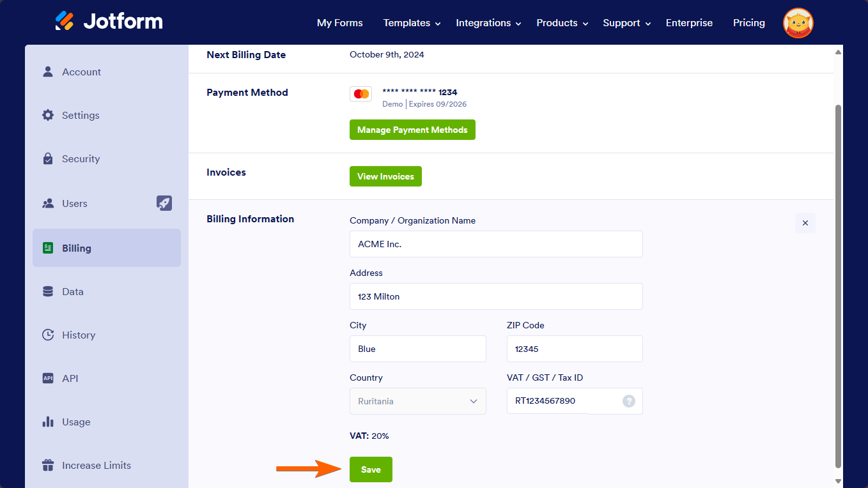Click the Company / Organization Name field
Viewport: 868px width, 488px height.
pyautogui.click(x=496, y=244)
